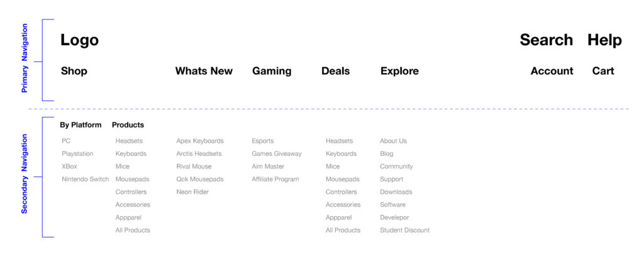Viewport: 644px width, 260px height.
Task: Open the Games Giveaway link
Action: [276, 154]
